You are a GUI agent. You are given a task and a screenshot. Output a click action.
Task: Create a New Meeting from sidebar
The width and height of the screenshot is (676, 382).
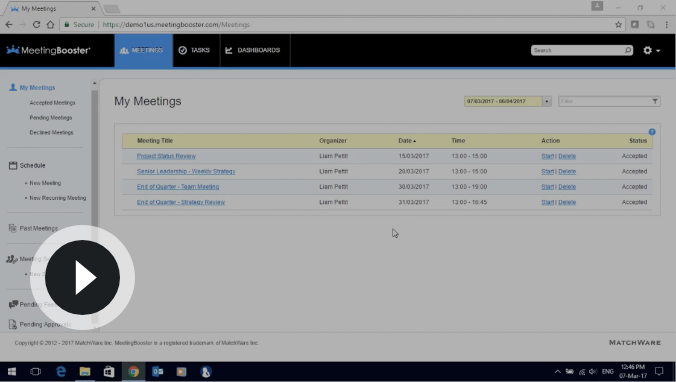pos(45,183)
